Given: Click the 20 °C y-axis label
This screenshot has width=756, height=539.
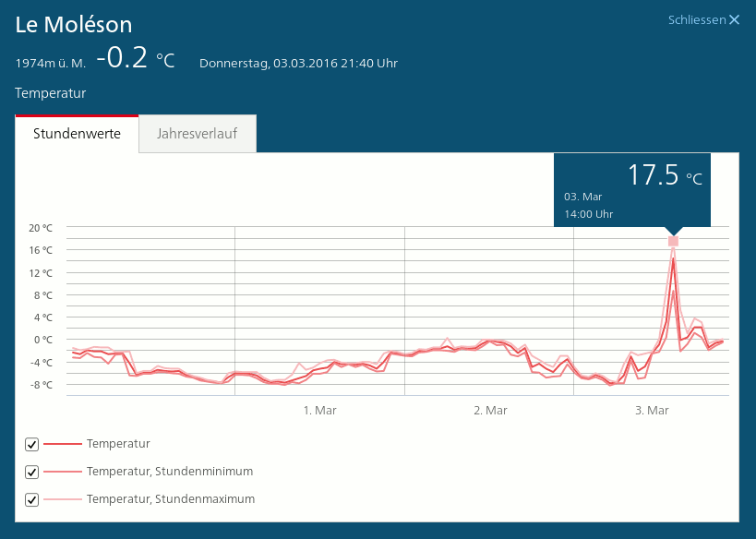Looking at the screenshot, I should click(41, 228).
